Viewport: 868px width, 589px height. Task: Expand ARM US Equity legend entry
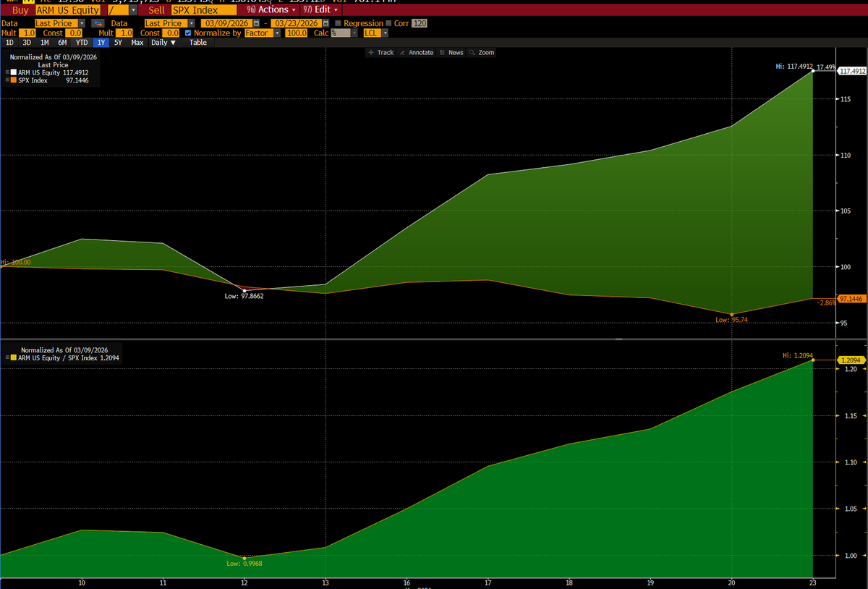[7, 72]
